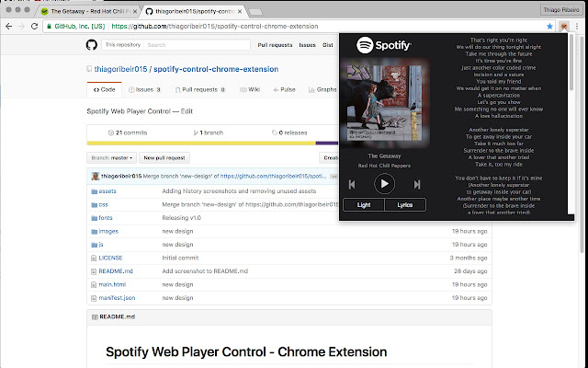Open the main.html file
The width and height of the screenshot is (588, 368).
pyautogui.click(x=112, y=284)
